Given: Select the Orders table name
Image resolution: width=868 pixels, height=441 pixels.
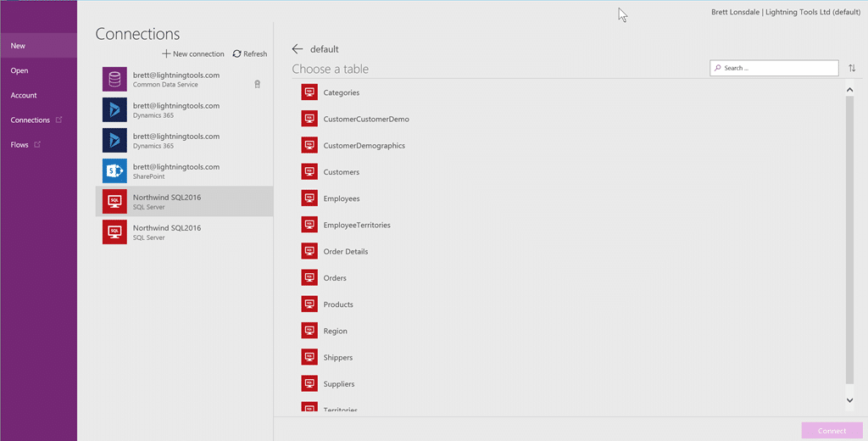Looking at the screenshot, I should [x=334, y=277].
